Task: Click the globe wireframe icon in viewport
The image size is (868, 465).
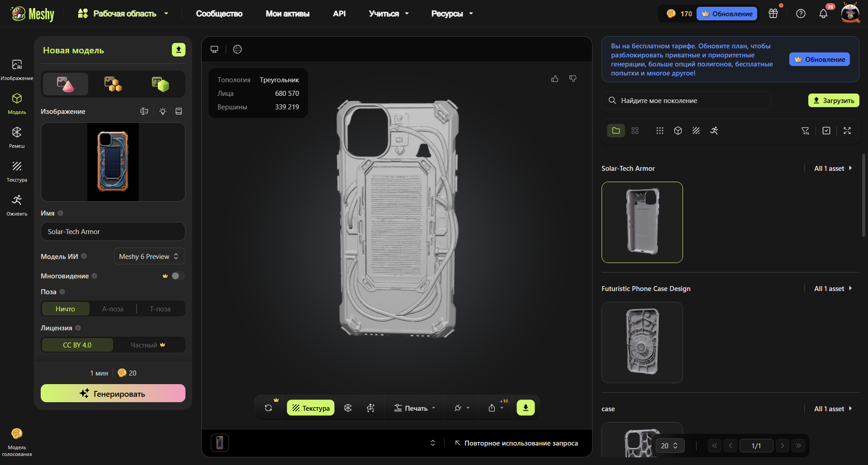Action: pos(237,49)
